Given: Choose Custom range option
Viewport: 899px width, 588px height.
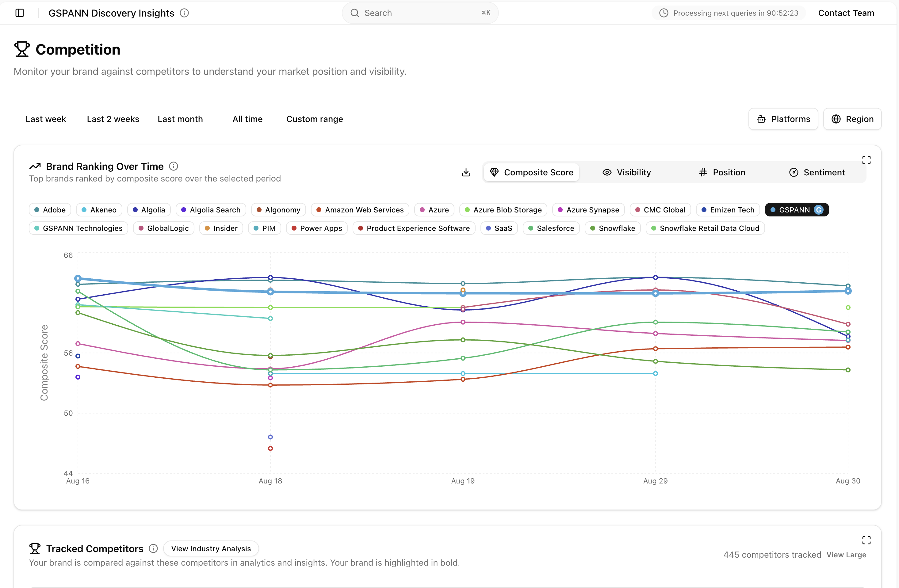Looking at the screenshot, I should click(x=315, y=119).
